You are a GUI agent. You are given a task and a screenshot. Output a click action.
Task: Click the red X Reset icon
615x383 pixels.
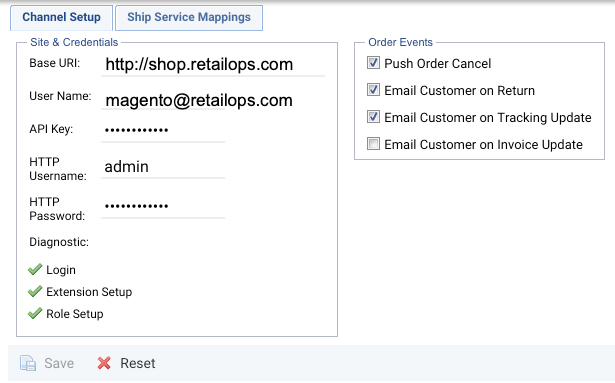tap(104, 363)
